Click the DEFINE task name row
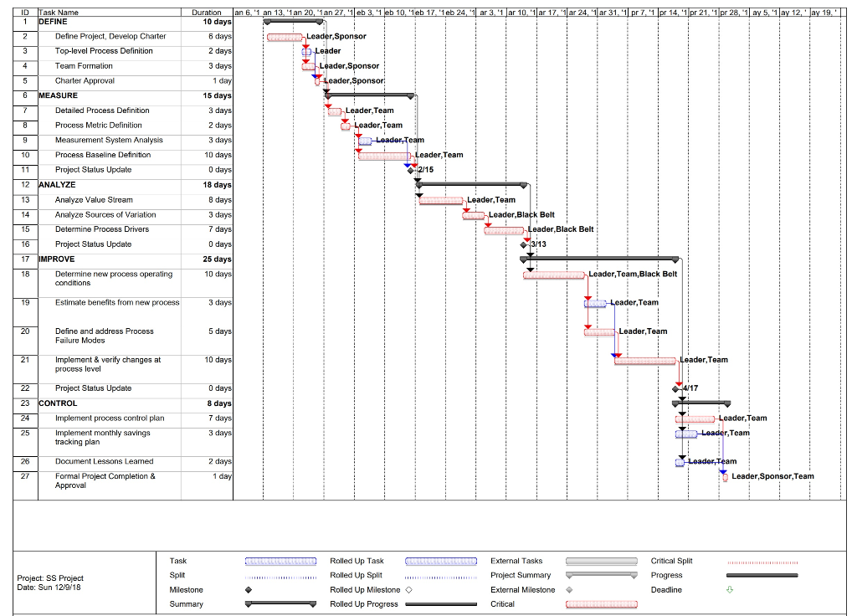Image resolution: width=857 pixels, height=616 pixels. [x=54, y=21]
